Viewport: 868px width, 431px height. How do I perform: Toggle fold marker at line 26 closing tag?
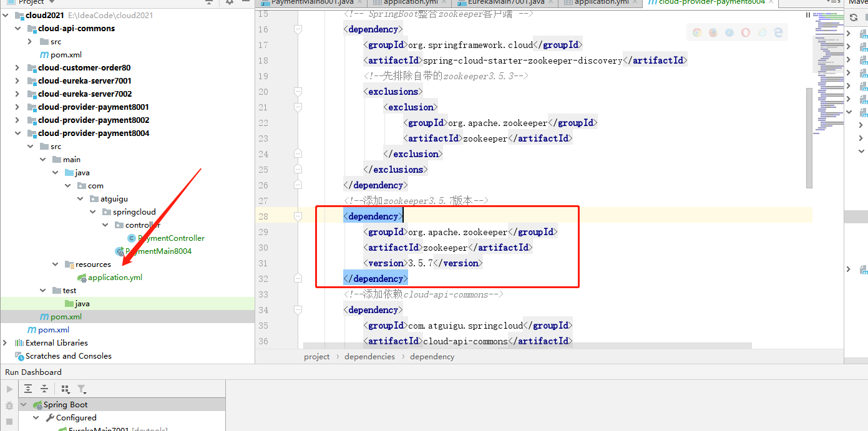click(x=298, y=185)
